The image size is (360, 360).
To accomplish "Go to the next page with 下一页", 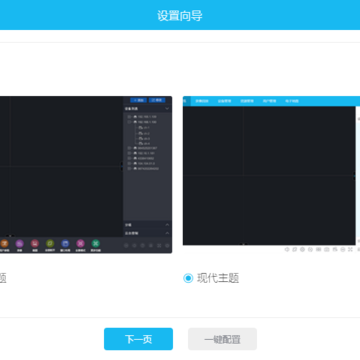I will point(138,339).
